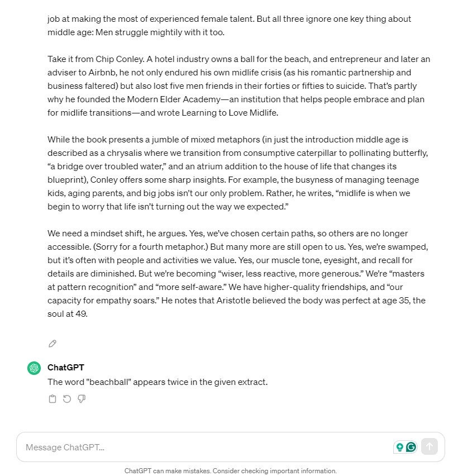463x476 pixels.
Task: Click the paragraph starting "Take it from Chip Conley"
Action: (238, 86)
